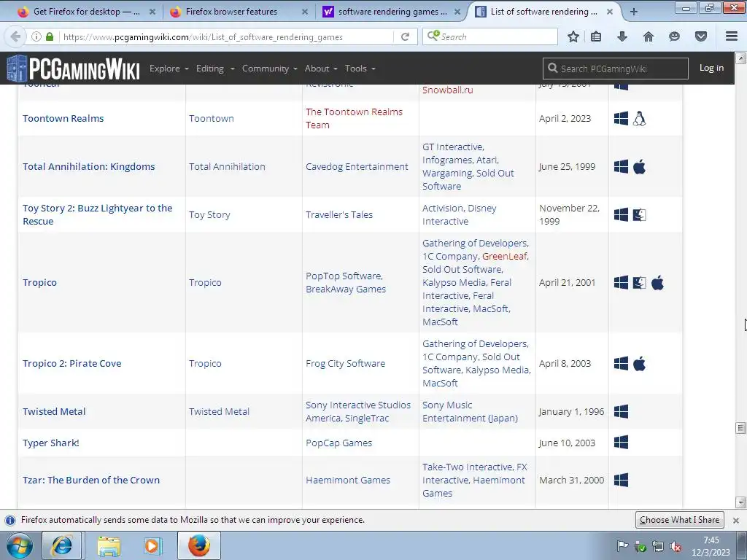Select the List of software rendering tab
This screenshot has width=747, height=560.
(543, 12)
